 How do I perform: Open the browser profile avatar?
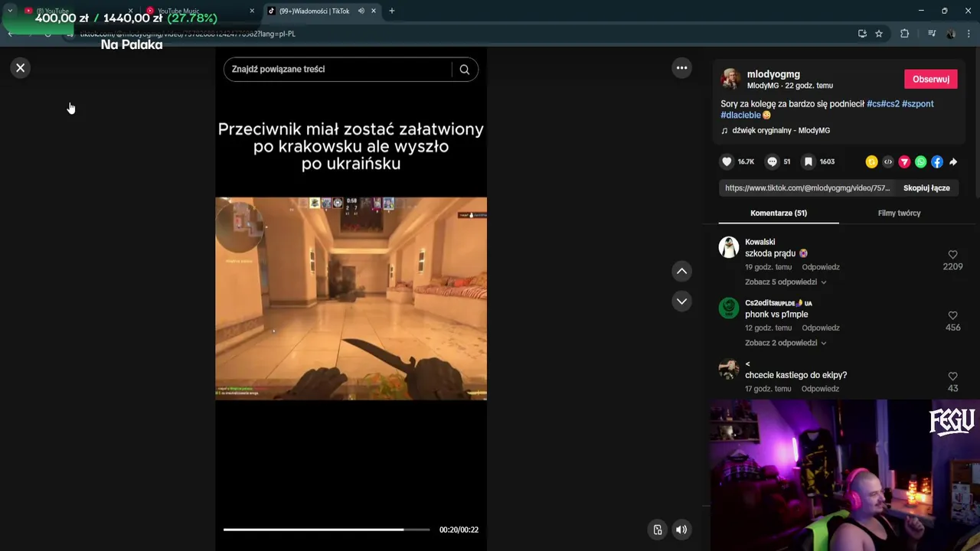point(951,34)
